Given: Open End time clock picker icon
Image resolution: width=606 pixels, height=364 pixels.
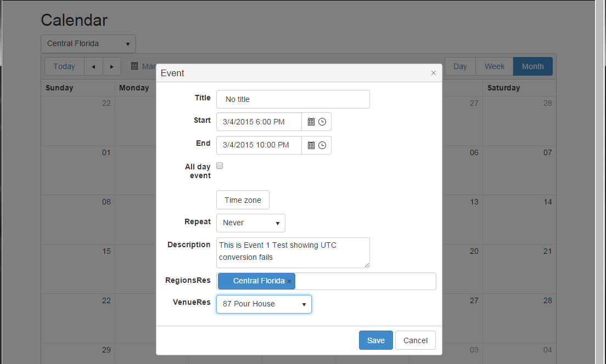Looking at the screenshot, I should click(322, 145).
